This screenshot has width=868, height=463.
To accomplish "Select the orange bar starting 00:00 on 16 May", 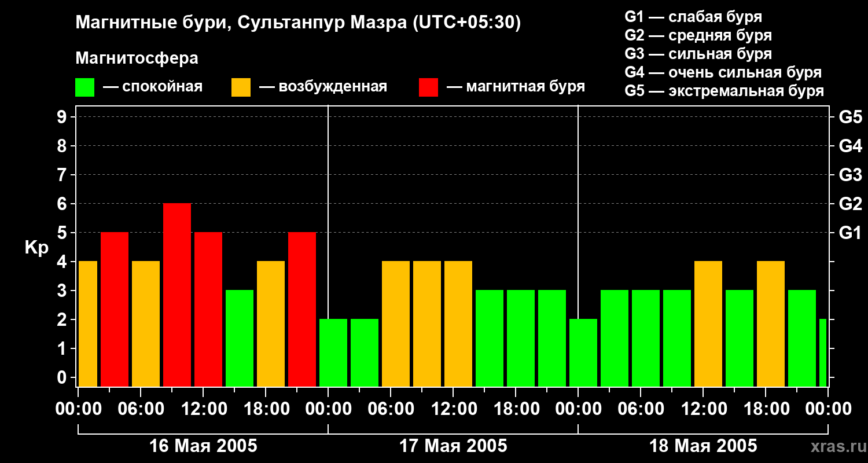I will click(87, 324).
